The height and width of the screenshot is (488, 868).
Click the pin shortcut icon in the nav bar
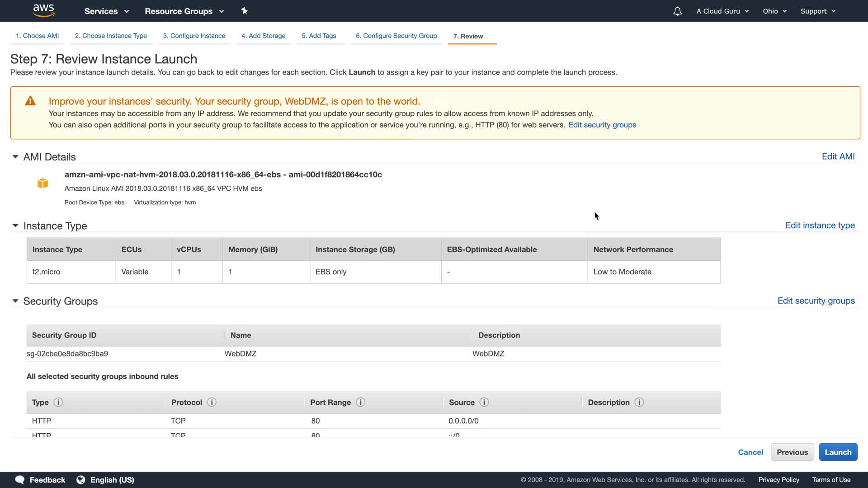point(244,11)
